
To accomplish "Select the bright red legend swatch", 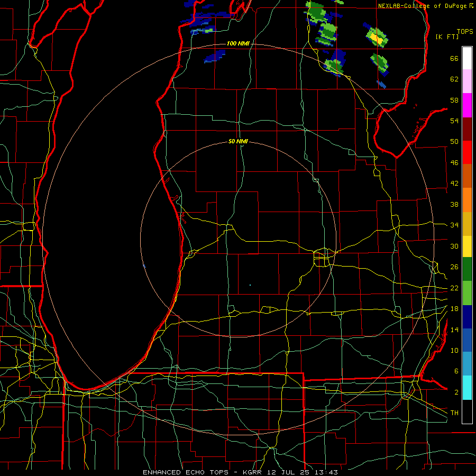I will pos(467,152).
